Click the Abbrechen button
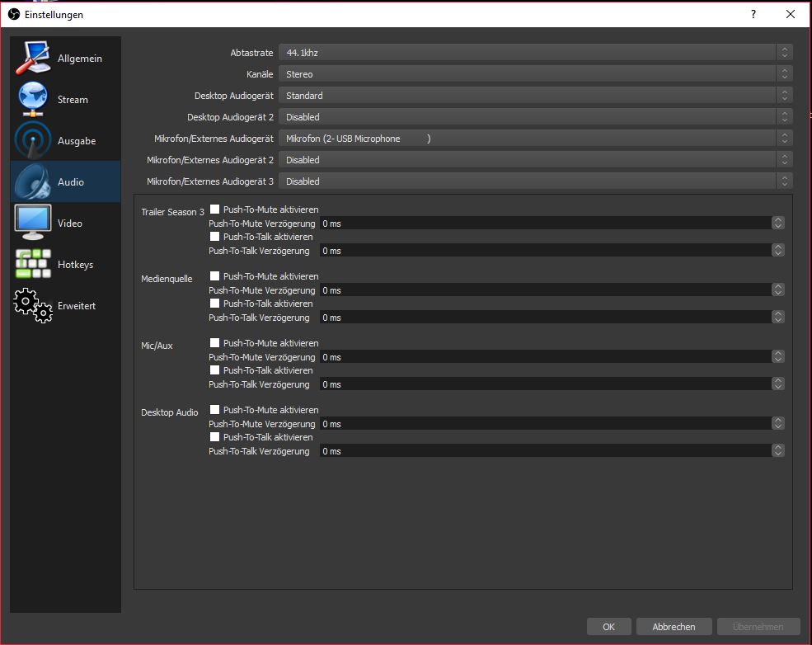This screenshot has height=645, width=812. (x=674, y=627)
